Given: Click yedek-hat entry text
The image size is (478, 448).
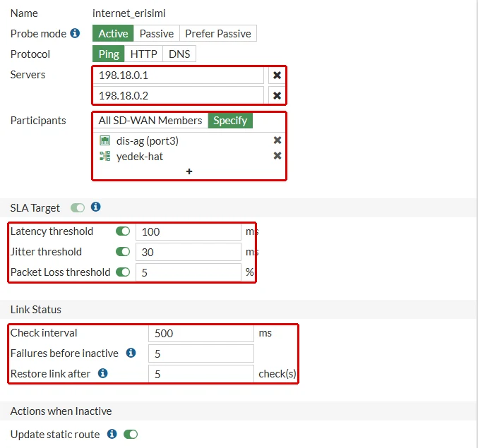Looking at the screenshot, I should (140, 157).
